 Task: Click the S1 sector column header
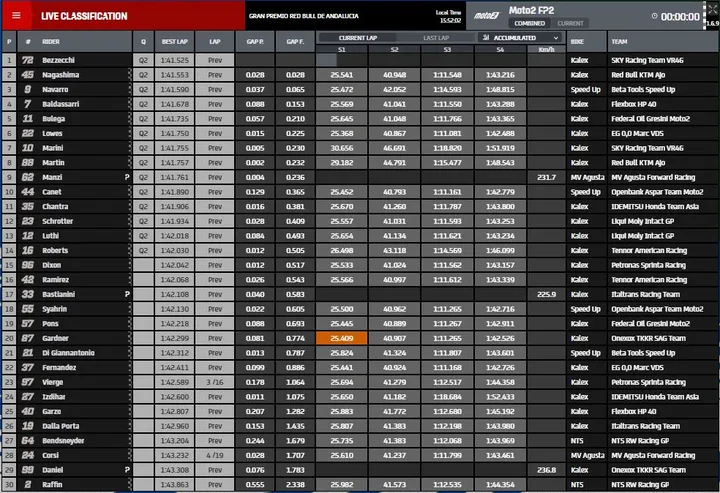point(342,50)
